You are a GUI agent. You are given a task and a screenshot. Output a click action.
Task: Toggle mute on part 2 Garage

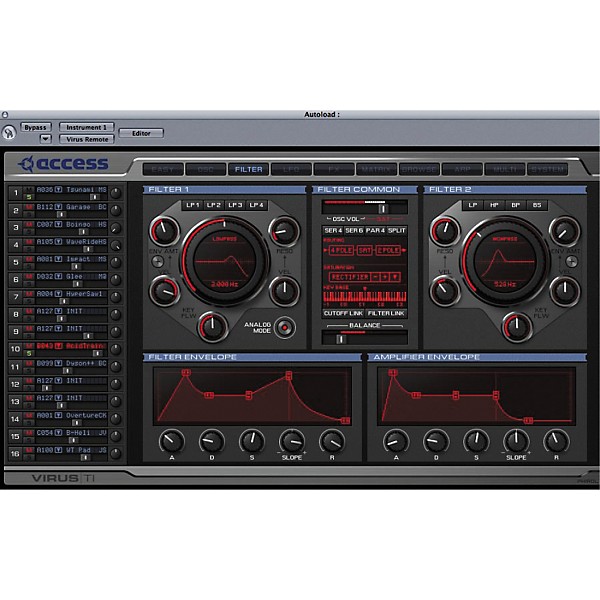pos(29,207)
